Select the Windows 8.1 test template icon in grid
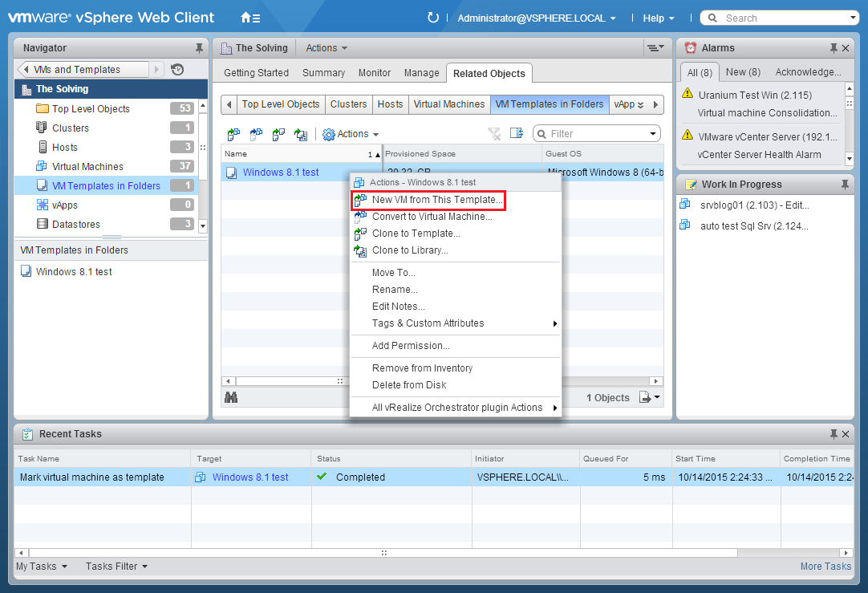This screenshot has height=593, width=868. tap(231, 173)
